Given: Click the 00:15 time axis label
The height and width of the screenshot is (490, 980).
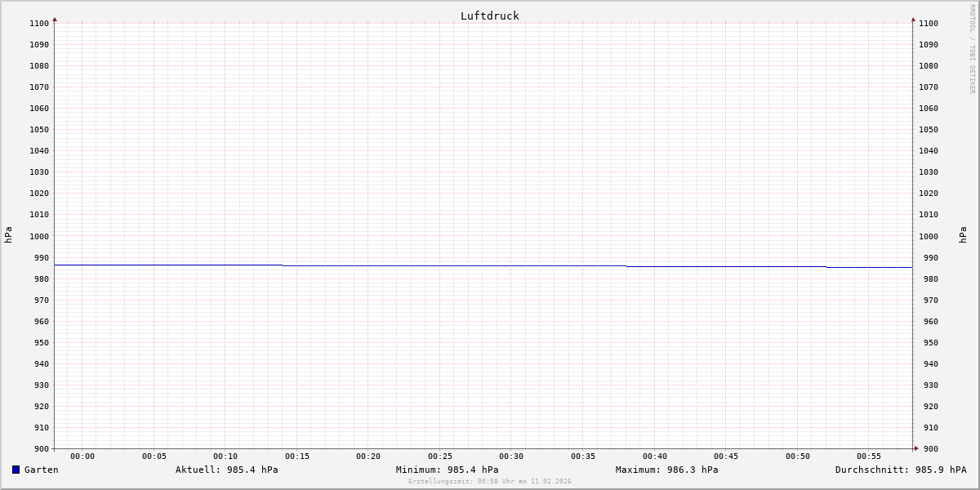Looking at the screenshot, I should click(297, 457).
